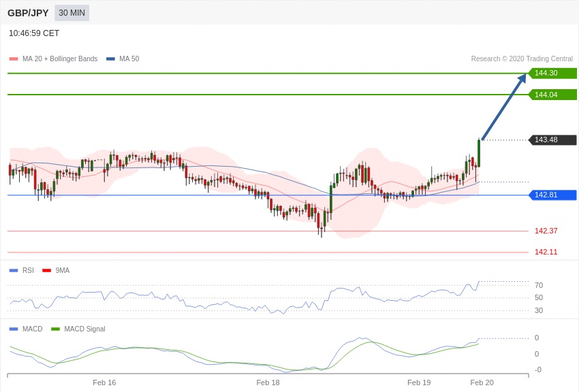Click the 30 MIN timeframe badge
The width and height of the screenshot is (579, 392).
(x=72, y=13)
